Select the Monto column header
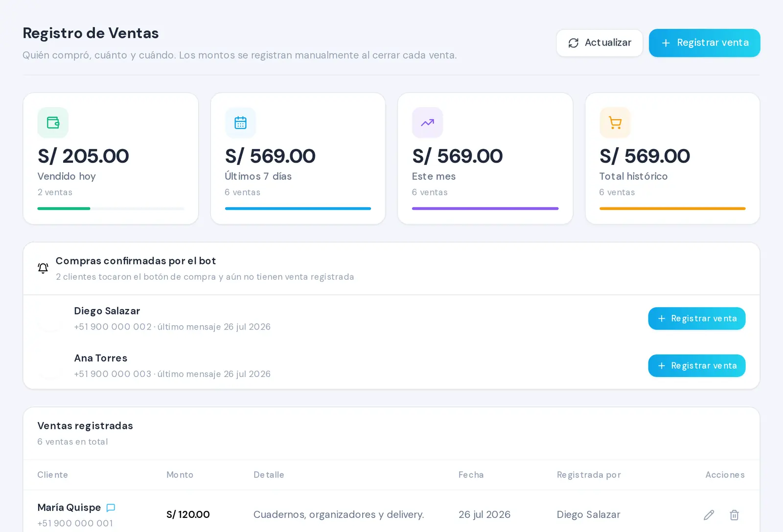This screenshot has height=532, width=783. [180, 475]
